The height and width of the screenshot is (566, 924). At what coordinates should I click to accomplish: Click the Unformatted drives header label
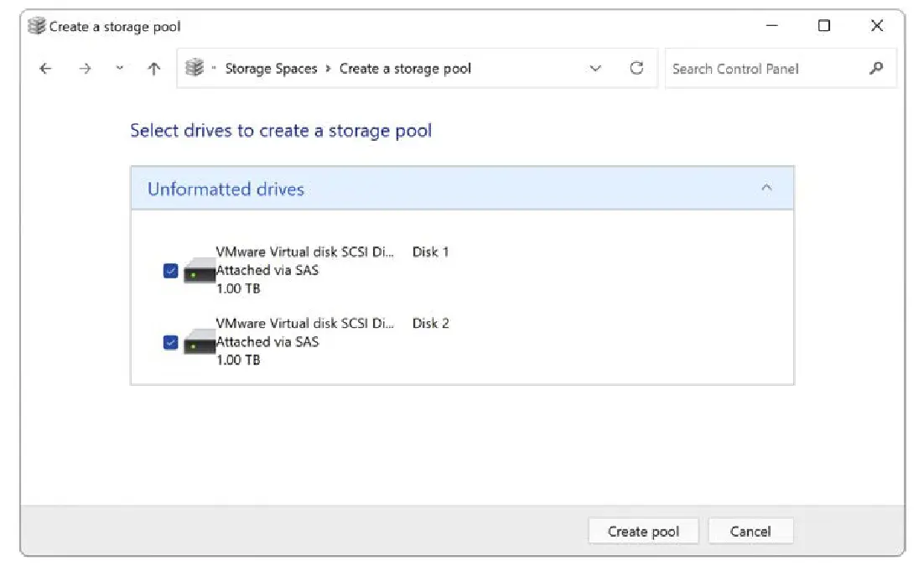[x=226, y=189]
